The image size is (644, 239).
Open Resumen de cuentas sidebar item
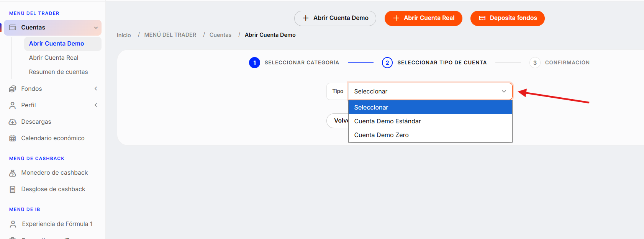(58, 72)
